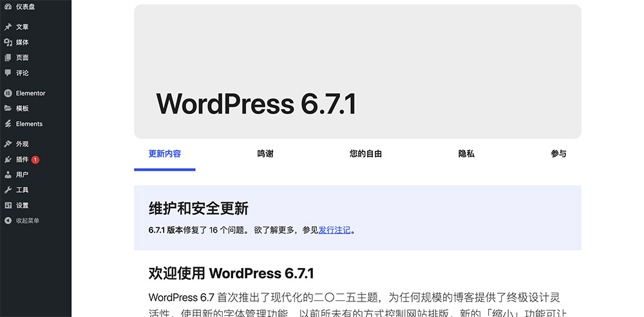Switch to the 参与 tab
The image size is (644, 317).
pos(558,154)
